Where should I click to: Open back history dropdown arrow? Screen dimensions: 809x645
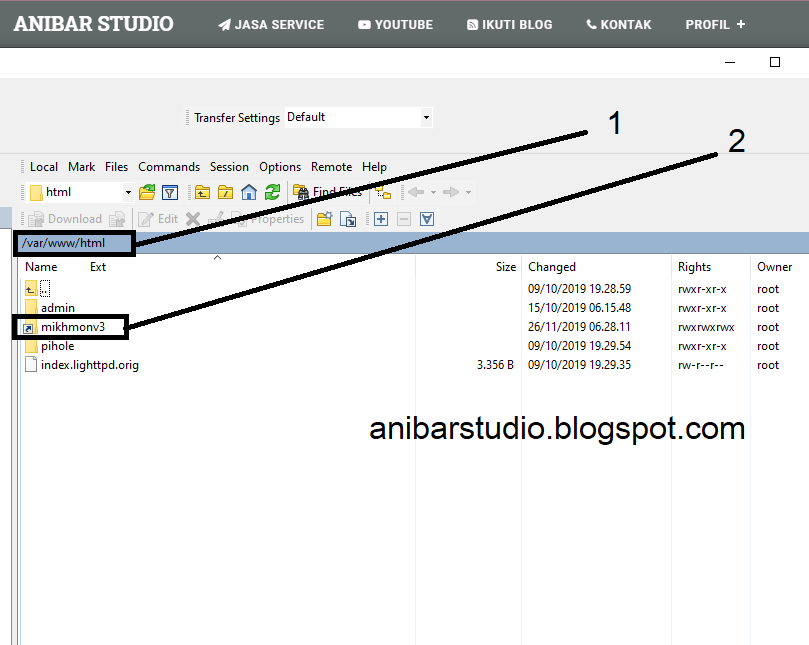[433, 192]
